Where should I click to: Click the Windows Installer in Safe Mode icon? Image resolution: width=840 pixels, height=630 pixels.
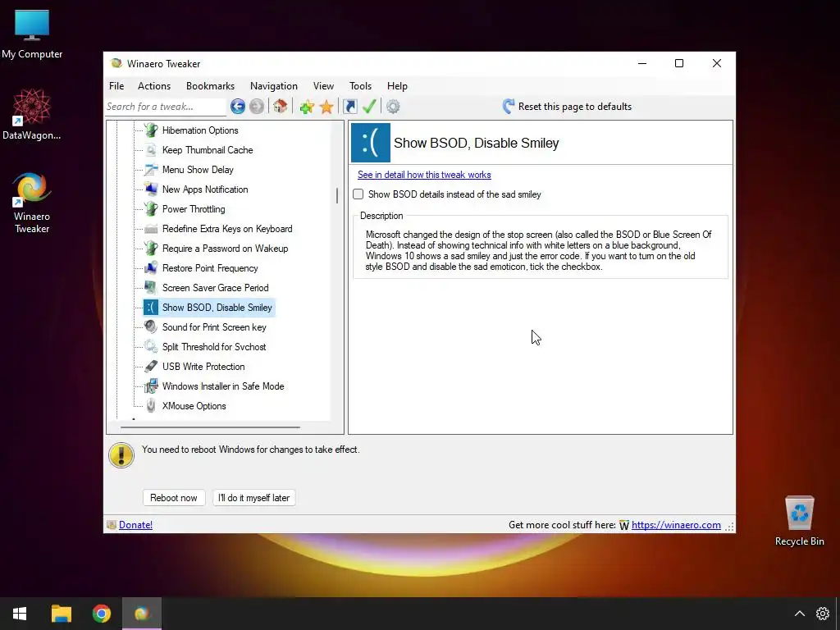coord(151,386)
